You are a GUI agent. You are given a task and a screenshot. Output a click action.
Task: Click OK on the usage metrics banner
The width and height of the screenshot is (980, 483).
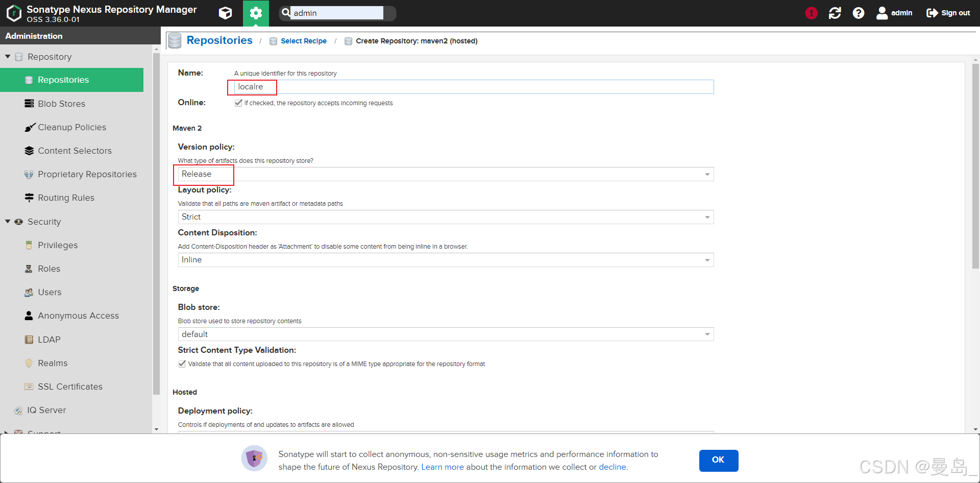coord(719,460)
